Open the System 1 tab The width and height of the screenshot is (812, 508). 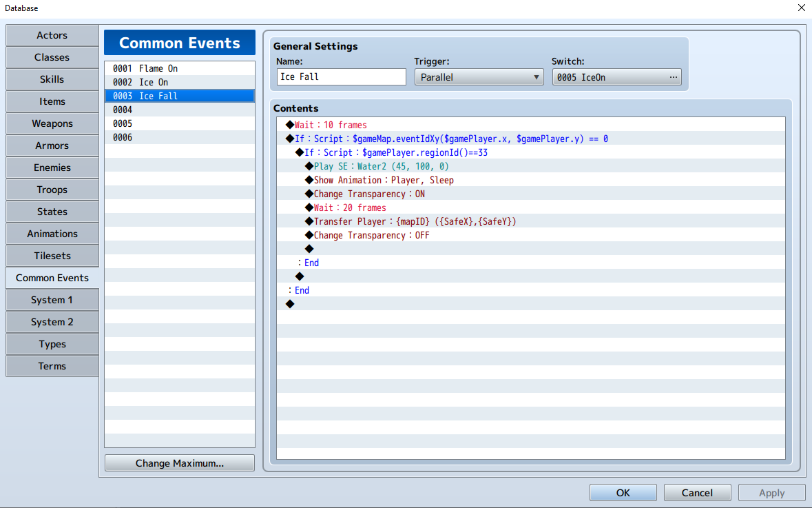(52, 300)
